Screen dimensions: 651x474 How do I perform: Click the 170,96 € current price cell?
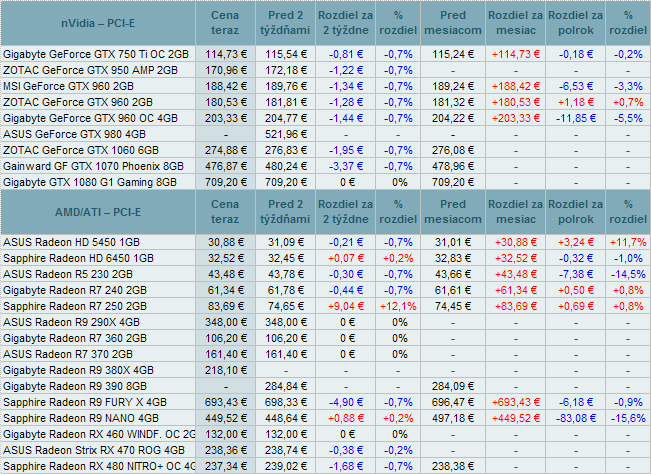226,70
